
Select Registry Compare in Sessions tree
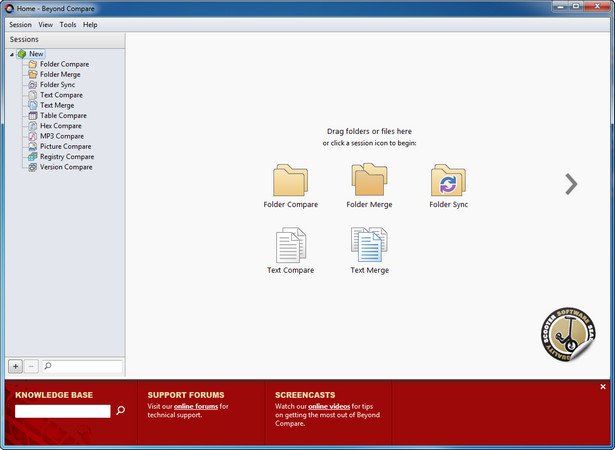(x=67, y=157)
